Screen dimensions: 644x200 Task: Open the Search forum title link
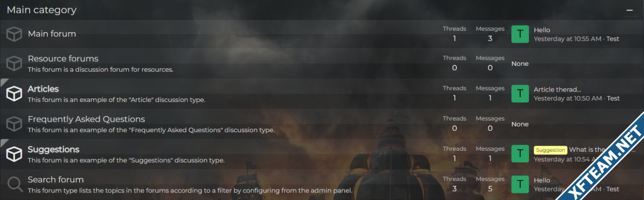pos(56,179)
